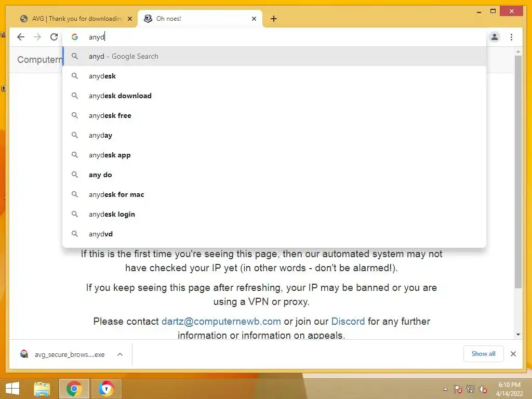Image resolution: width=532 pixels, height=399 pixels.
Task: Select the Oh noes! tab
Action: pyautogui.click(x=200, y=19)
